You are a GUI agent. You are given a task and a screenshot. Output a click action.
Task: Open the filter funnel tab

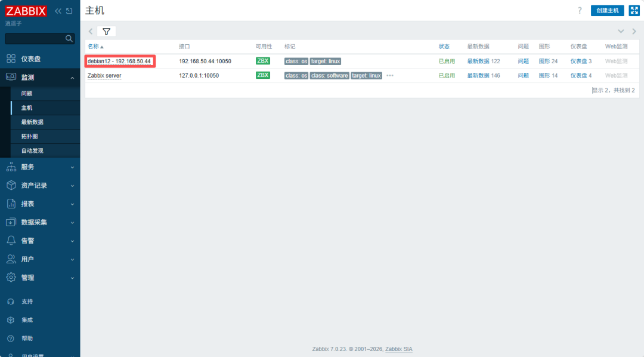click(106, 32)
